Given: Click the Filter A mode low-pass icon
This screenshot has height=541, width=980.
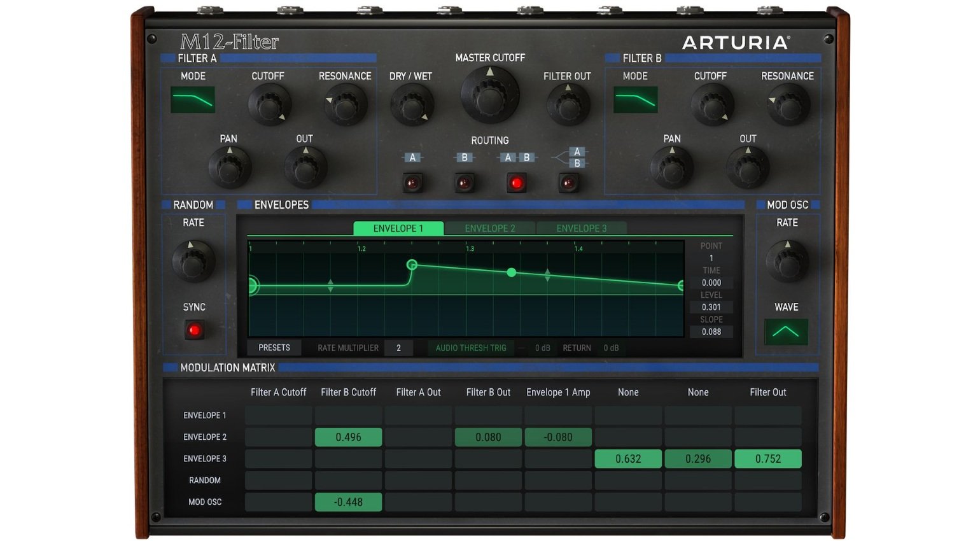Looking at the screenshot, I should click(x=193, y=100).
